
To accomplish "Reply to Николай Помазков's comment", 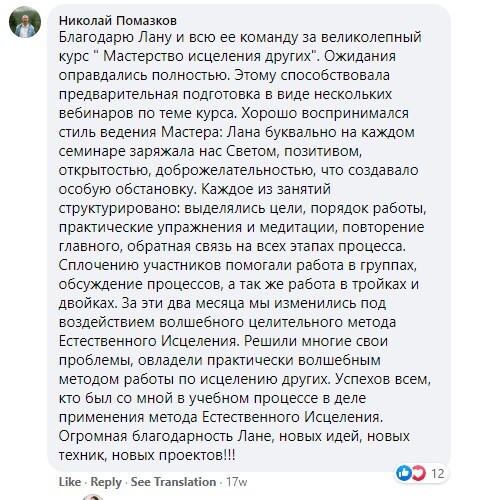I will point(106,482).
